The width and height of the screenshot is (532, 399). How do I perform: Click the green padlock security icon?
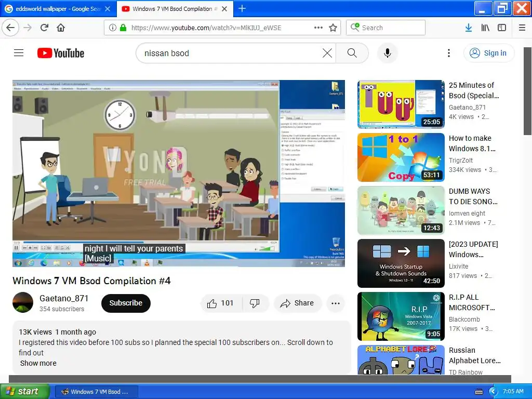(x=123, y=28)
